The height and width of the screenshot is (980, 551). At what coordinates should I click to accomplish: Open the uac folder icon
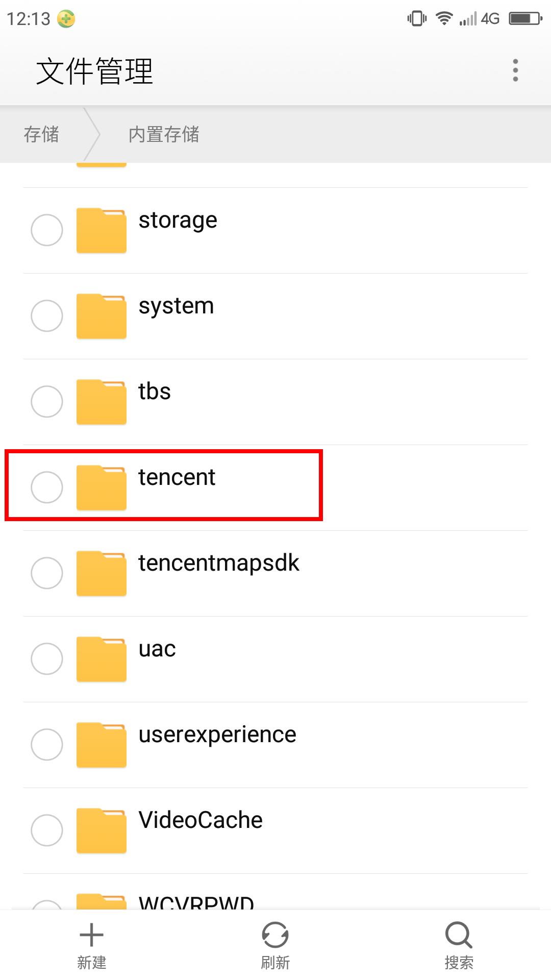coord(102,658)
